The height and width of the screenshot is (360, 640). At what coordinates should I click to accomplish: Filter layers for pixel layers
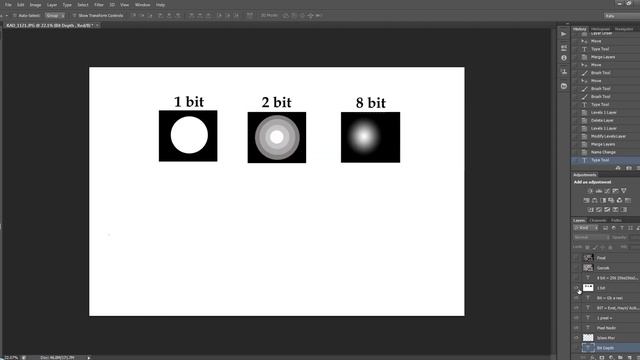606,228
